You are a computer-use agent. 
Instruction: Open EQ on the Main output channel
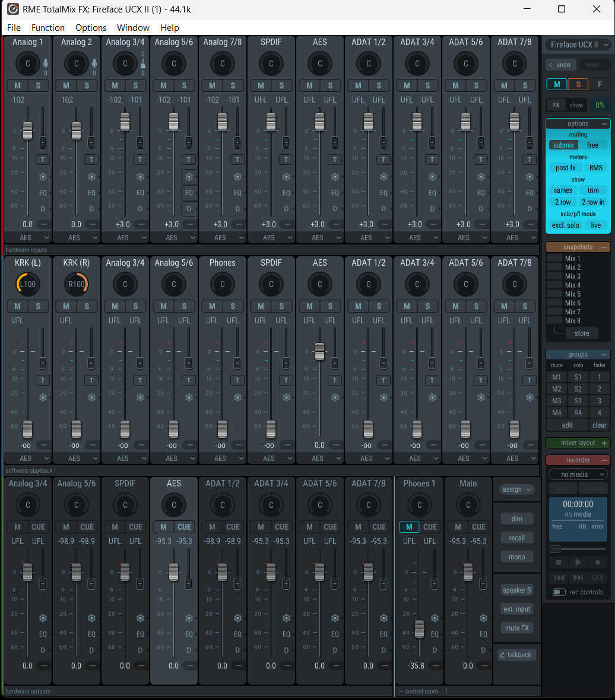pyautogui.click(x=483, y=634)
